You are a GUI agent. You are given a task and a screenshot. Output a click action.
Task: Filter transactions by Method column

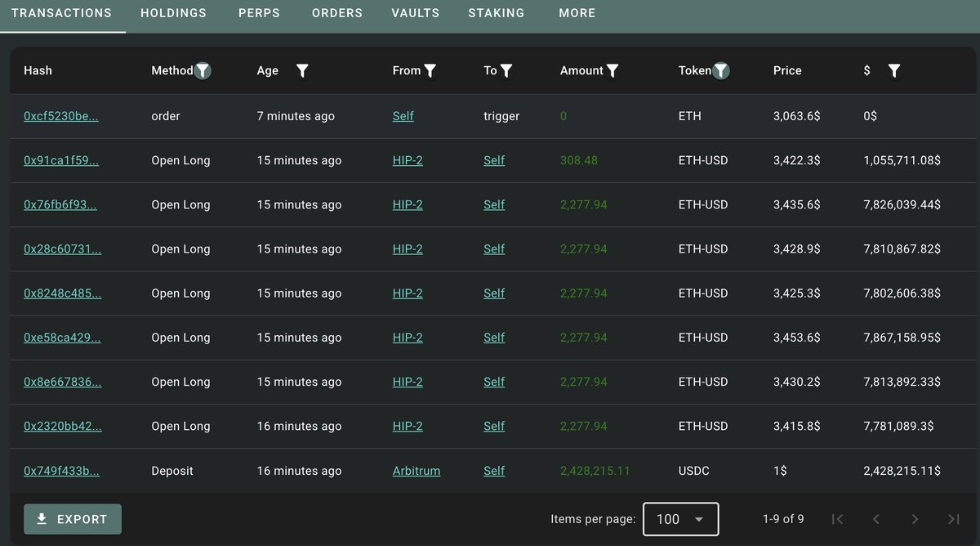point(203,71)
